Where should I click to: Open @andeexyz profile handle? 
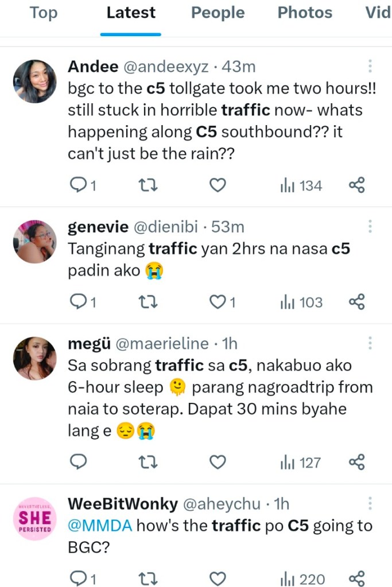pos(165,67)
